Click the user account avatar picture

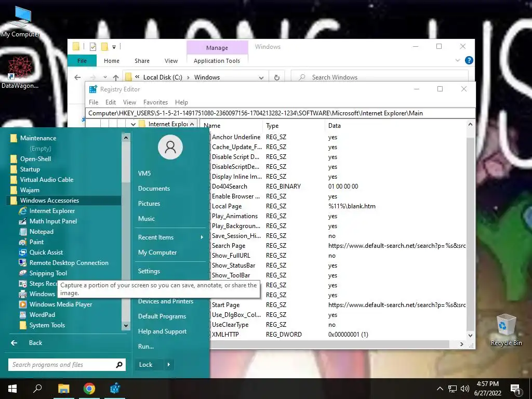170,147
